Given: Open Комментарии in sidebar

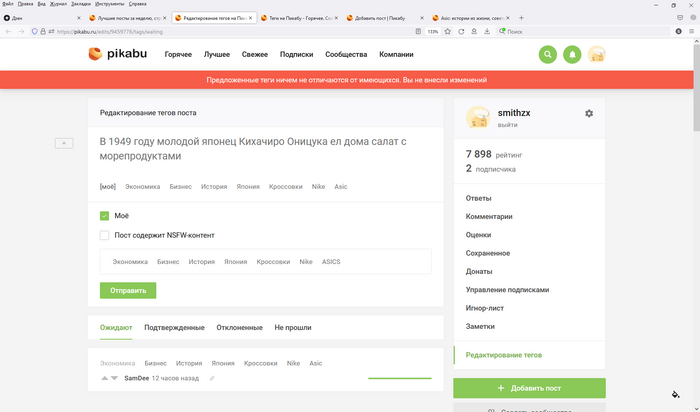Looking at the screenshot, I should 489,216.
